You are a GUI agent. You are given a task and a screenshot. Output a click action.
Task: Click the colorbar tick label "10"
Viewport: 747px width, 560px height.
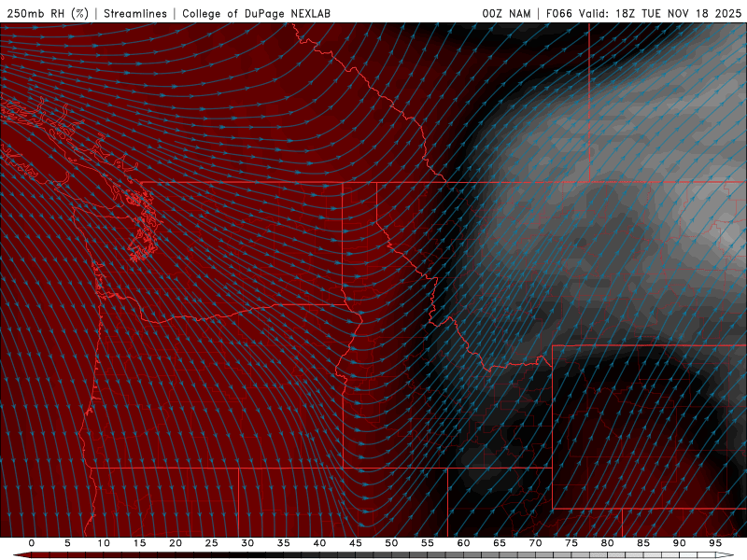coord(104,543)
